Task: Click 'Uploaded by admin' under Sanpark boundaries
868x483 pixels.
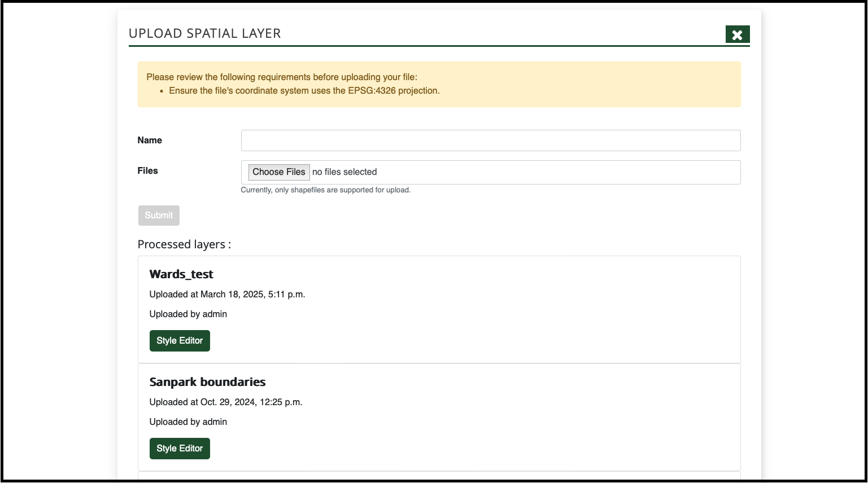Action: [188, 422]
